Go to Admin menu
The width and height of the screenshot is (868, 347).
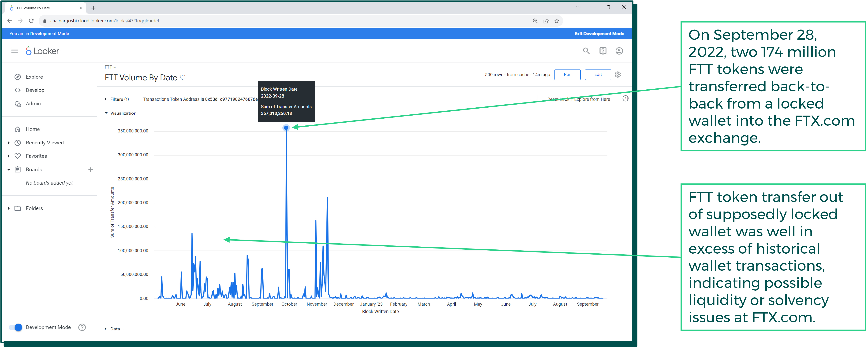[33, 104]
